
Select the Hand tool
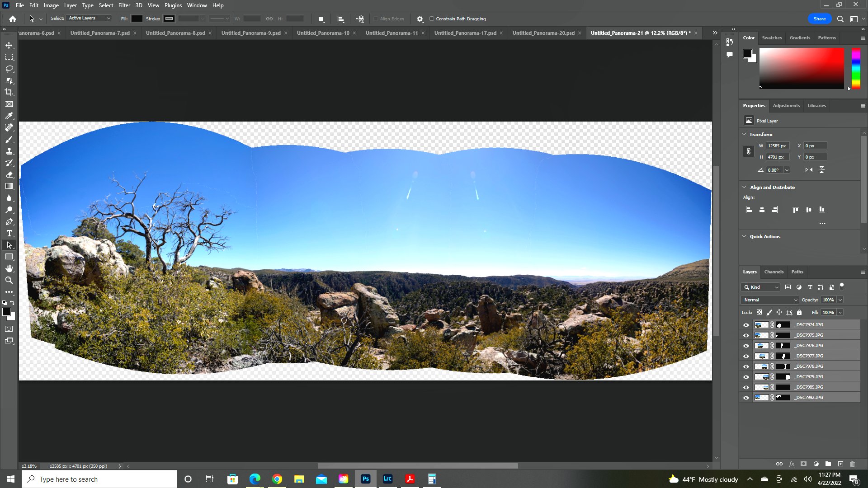click(x=9, y=268)
